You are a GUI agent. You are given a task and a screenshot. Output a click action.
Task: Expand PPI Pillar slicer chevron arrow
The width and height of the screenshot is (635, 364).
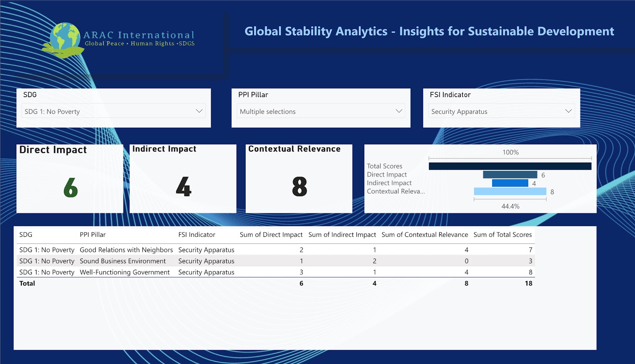[399, 111]
